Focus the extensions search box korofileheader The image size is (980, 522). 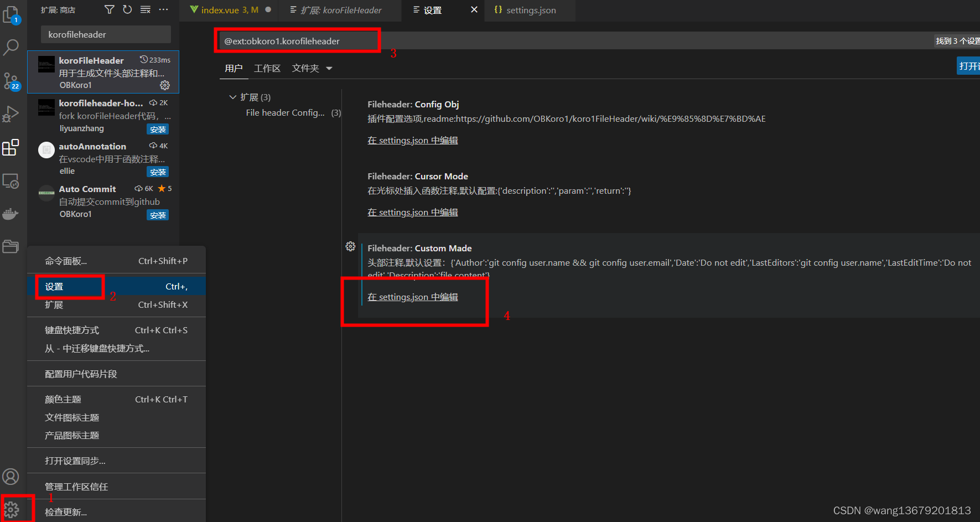[x=106, y=34]
